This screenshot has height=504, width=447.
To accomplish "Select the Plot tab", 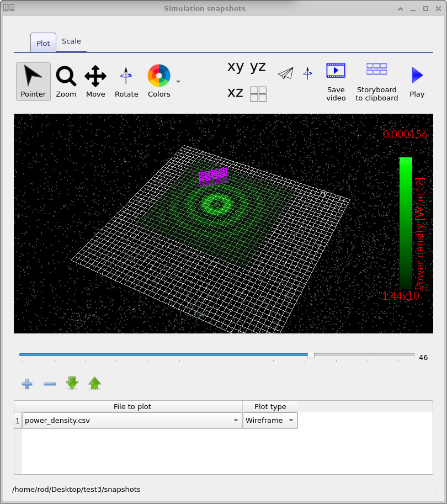I will tap(43, 43).
